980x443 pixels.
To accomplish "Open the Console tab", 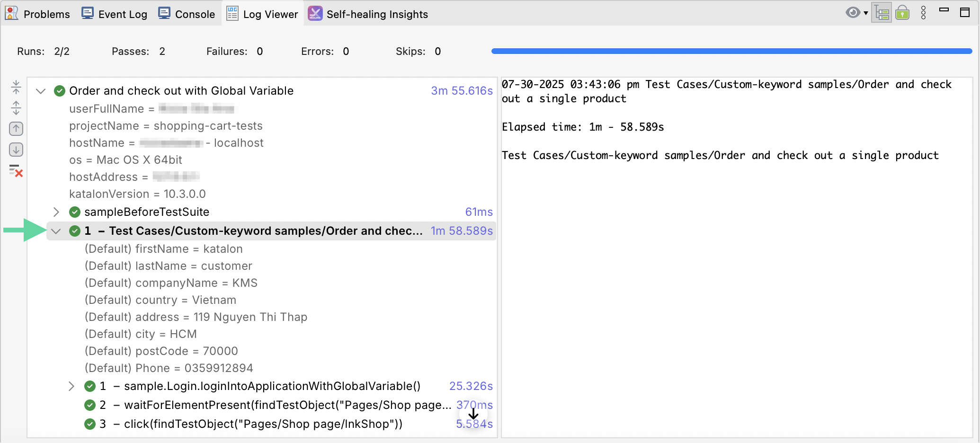I will point(187,14).
